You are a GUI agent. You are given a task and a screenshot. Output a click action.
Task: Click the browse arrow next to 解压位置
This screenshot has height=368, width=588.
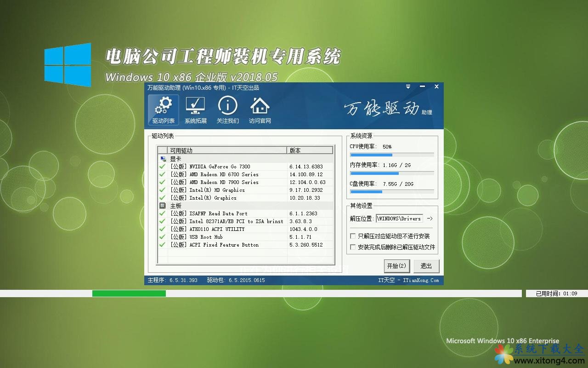tap(430, 218)
